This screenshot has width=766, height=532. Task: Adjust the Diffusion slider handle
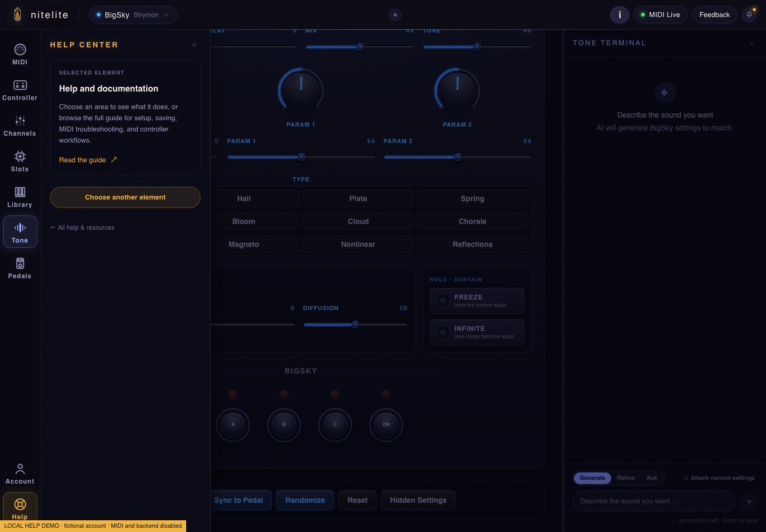click(x=355, y=325)
